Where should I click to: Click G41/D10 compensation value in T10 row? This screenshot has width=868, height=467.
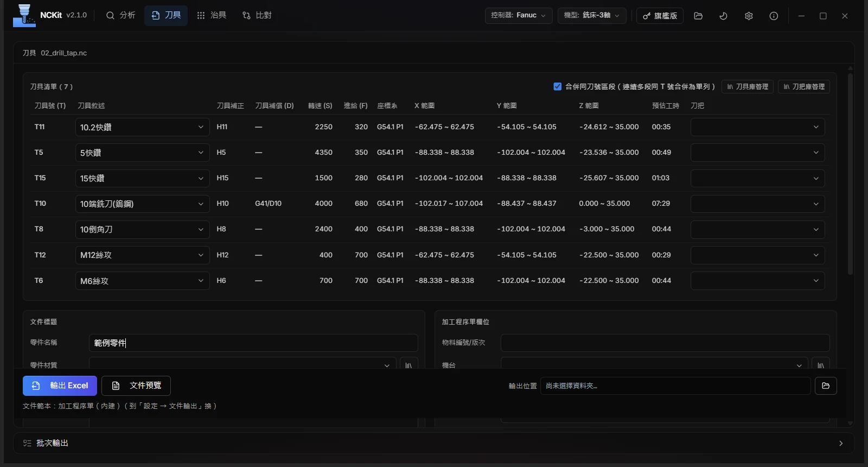(x=268, y=204)
